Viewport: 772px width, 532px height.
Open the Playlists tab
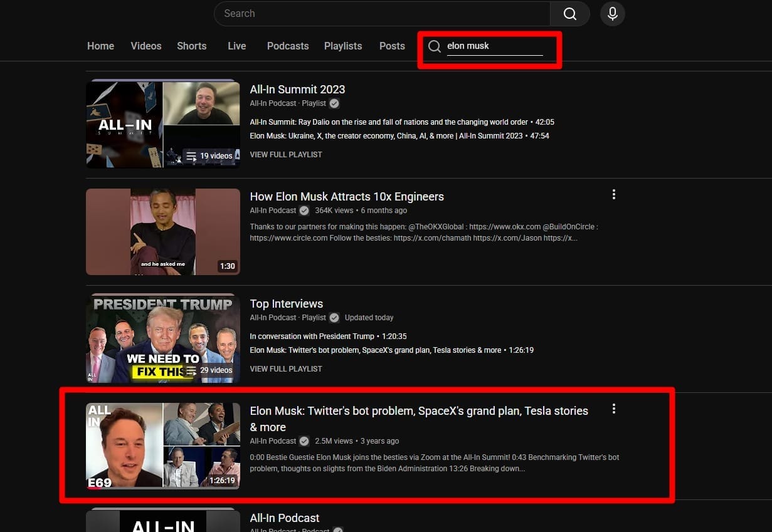(343, 46)
